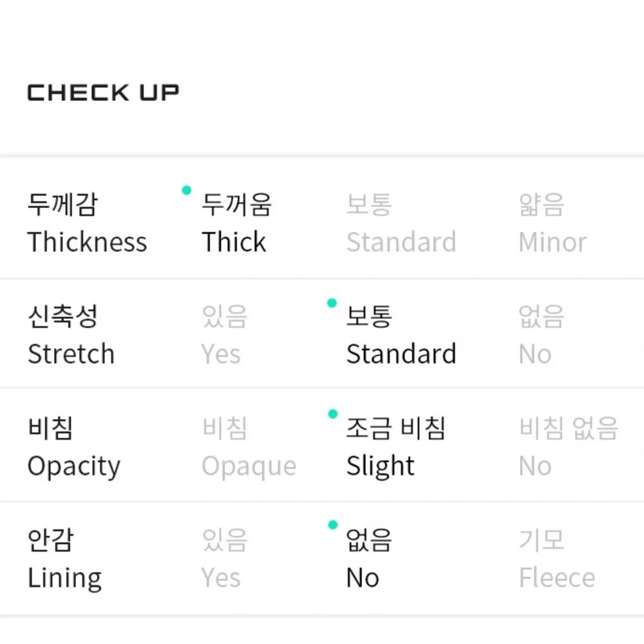644x644 pixels.
Task: Select the Fleece lining option
Action: pos(556,558)
